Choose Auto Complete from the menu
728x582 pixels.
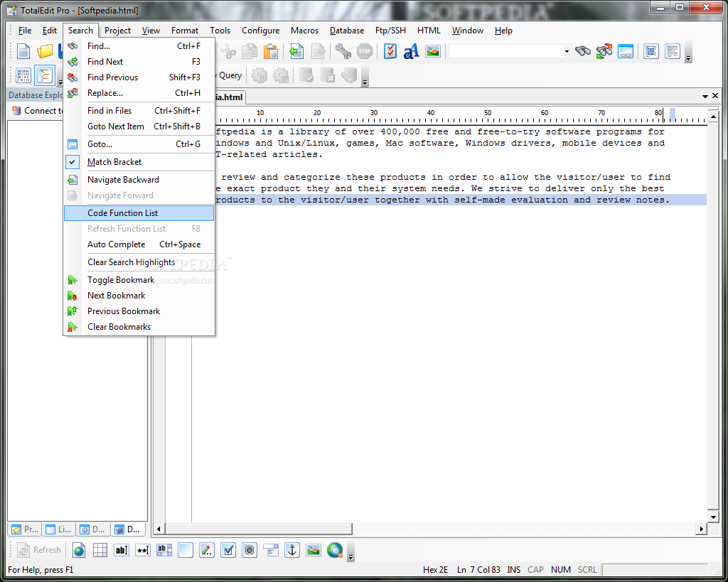[x=139, y=244]
